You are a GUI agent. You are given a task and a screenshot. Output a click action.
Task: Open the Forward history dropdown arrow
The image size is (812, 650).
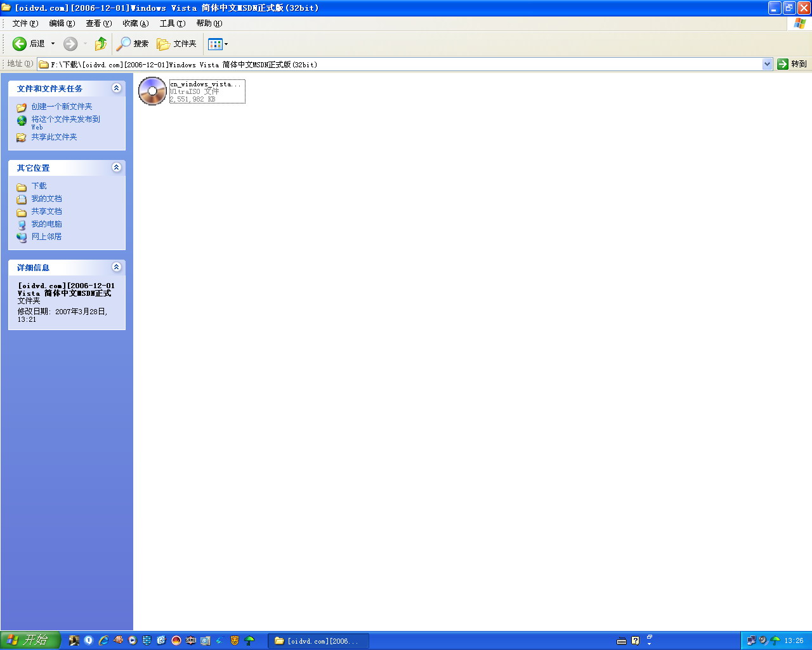[85, 44]
